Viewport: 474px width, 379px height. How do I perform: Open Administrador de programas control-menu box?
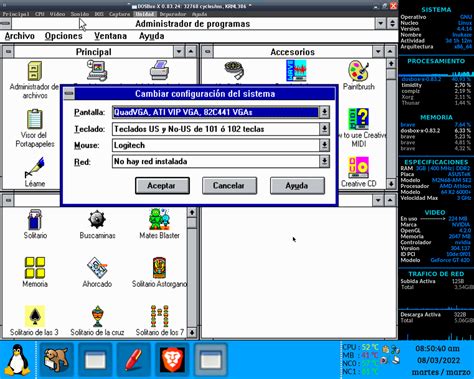(x=6, y=24)
